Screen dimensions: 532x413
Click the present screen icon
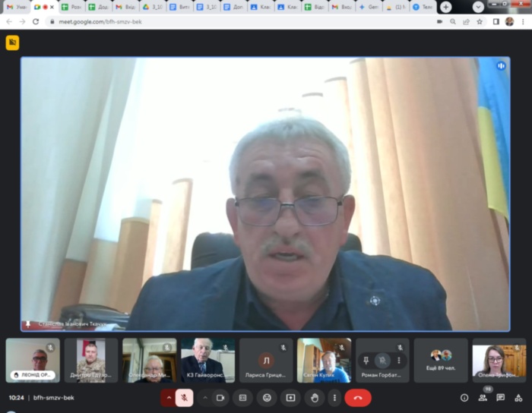[290, 397]
